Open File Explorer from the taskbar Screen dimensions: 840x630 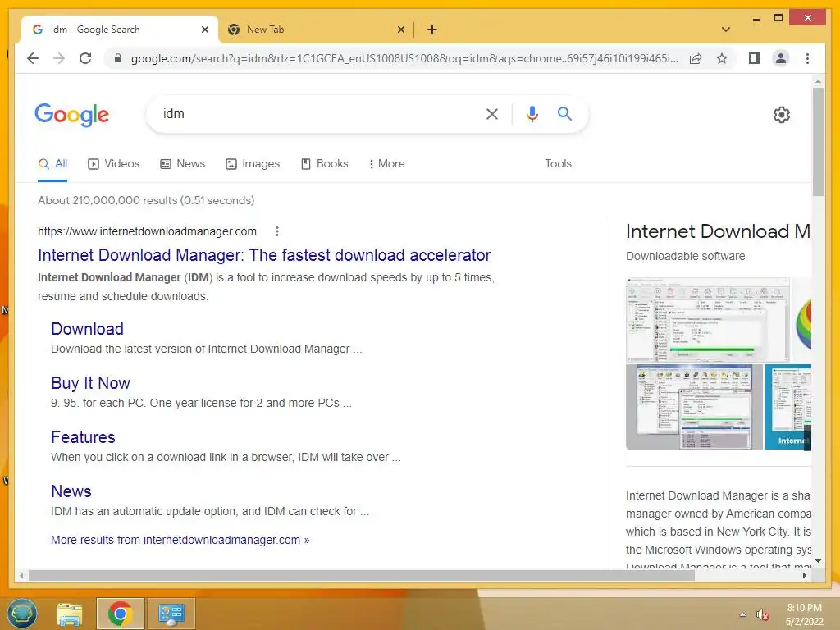71,614
